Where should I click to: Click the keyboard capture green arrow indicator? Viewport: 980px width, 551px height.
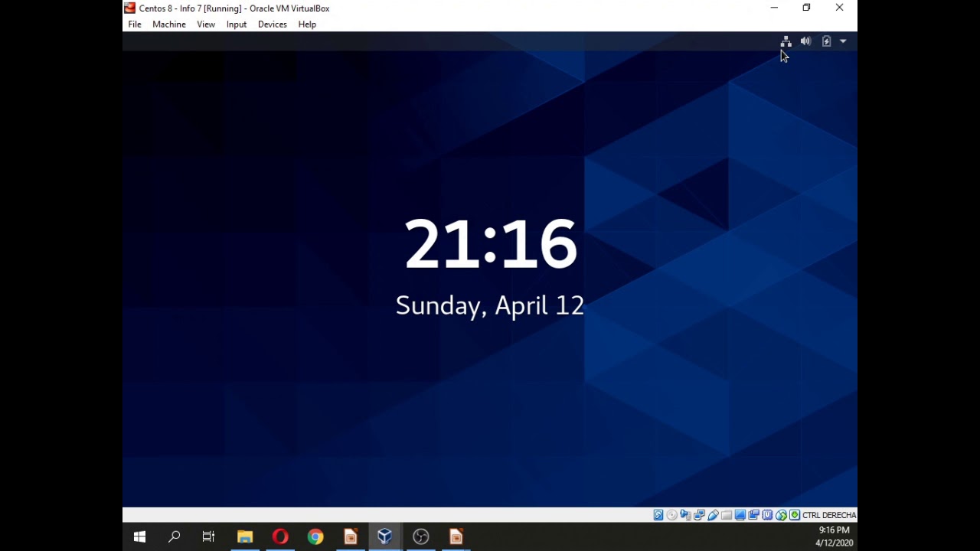795,515
